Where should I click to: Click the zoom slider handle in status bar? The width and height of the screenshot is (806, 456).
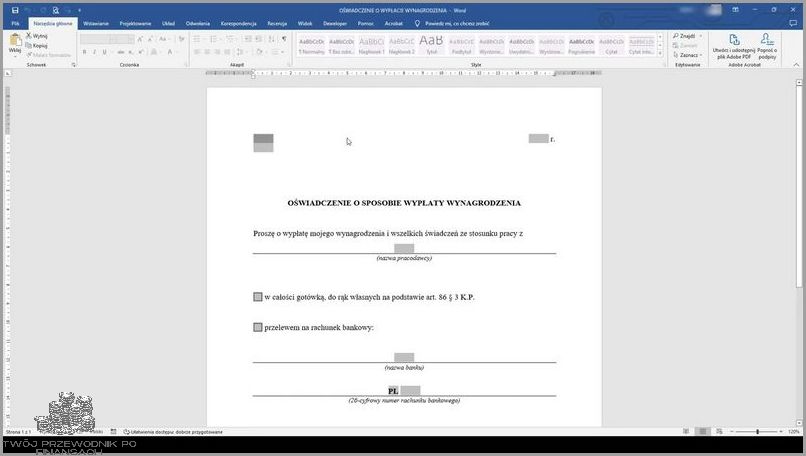pos(757,431)
